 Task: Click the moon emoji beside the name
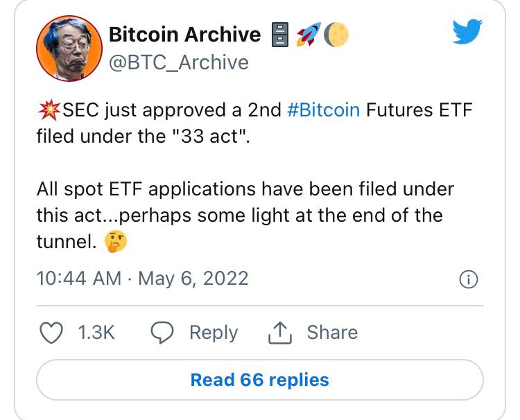coord(336,35)
